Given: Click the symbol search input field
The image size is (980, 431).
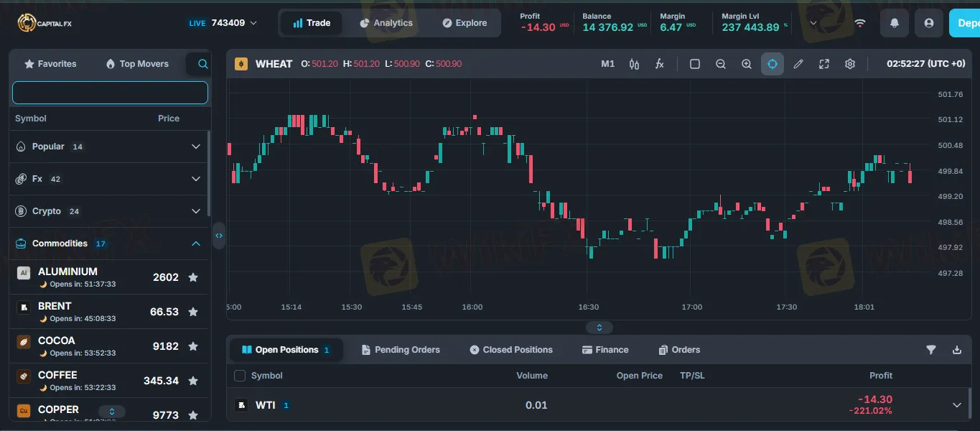Looking at the screenshot, I should pyautogui.click(x=110, y=93).
